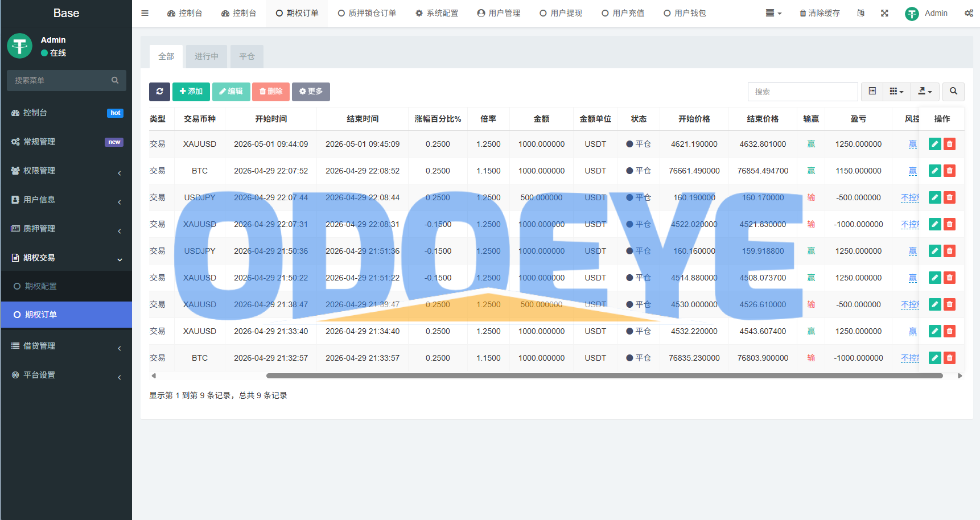This screenshot has height=520, width=980.
Task: Open the top-right list menu dropdown
Action: click(773, 13)
